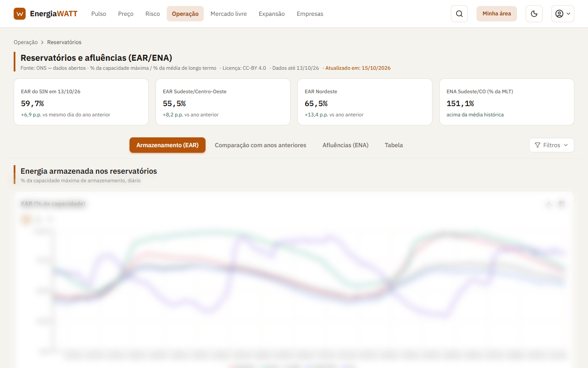Click 'Dados até 13/10/26' text
The width and height of the screenshot is (588, 368).
(296, 68)
